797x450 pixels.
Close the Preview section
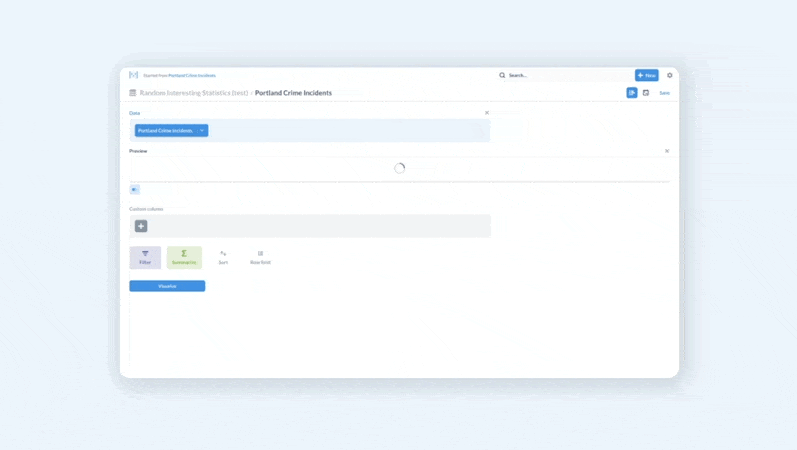(667, 151)
